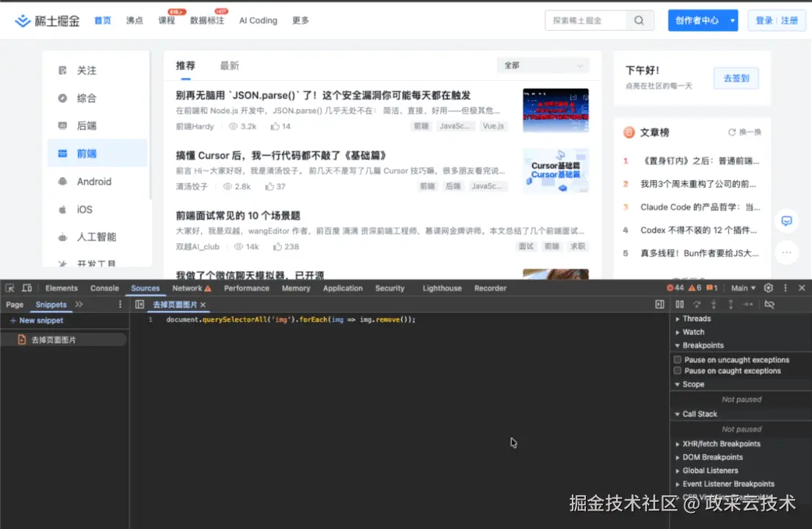Click the pause script execution button
This screenshot has height=529, width=812.
(679, 305)
